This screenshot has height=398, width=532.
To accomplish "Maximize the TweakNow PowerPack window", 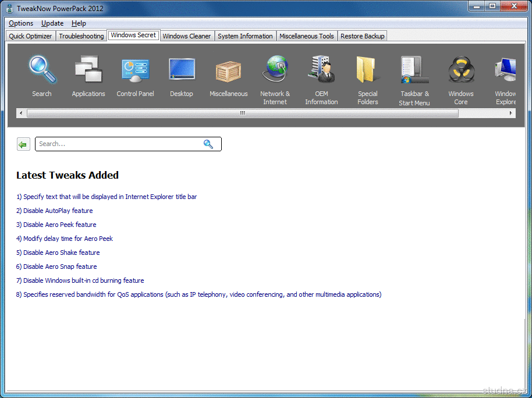I will point(492,6).
